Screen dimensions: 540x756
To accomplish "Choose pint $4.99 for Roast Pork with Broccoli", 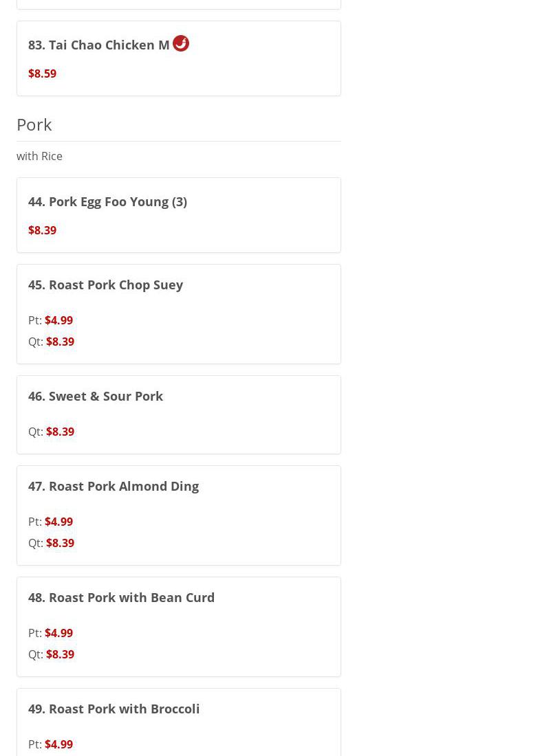I will click(x=58, y=744).
